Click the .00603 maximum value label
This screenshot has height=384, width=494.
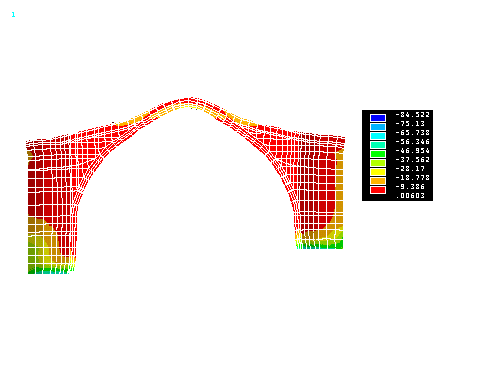point(410,196)
